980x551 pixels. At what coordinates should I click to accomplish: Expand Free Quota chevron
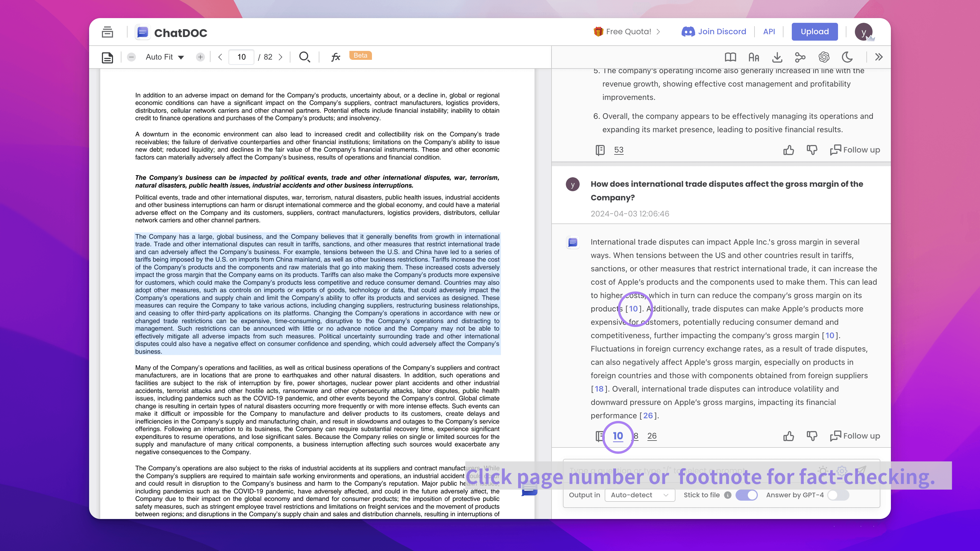pyautogui.click(x=658, y=31)
